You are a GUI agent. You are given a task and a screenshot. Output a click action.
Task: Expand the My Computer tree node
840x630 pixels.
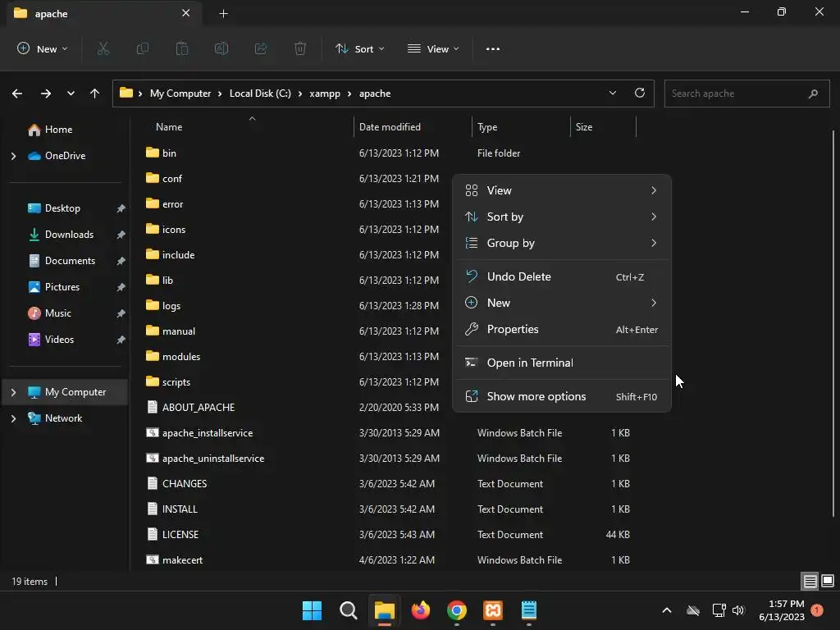(x=13, y=392)
